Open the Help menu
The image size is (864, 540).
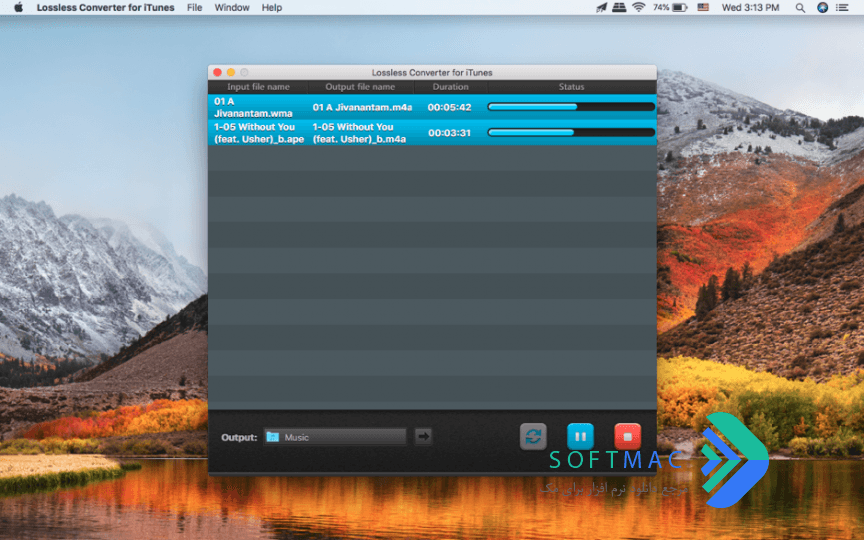pos(272,8)
